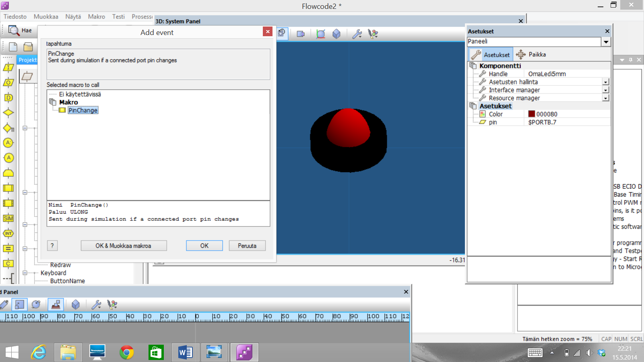
Task: Select the Input flowchart icon
Action: pyautogui.click(x=8, y=68)
